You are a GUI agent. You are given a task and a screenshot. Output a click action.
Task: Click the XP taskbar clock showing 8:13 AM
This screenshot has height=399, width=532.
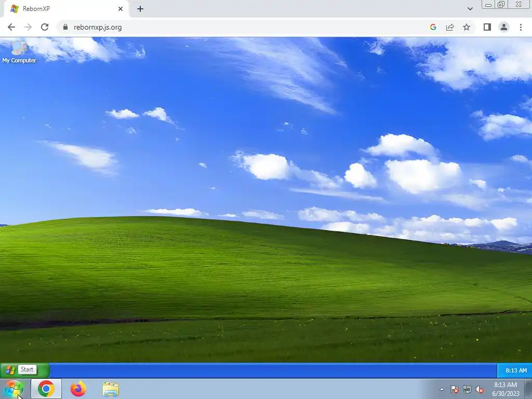click(516, 370)
